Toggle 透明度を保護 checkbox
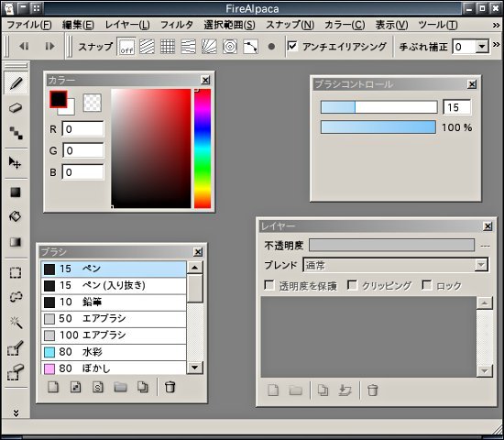Viewport: 504px width, 440px height. pos(269,285)
